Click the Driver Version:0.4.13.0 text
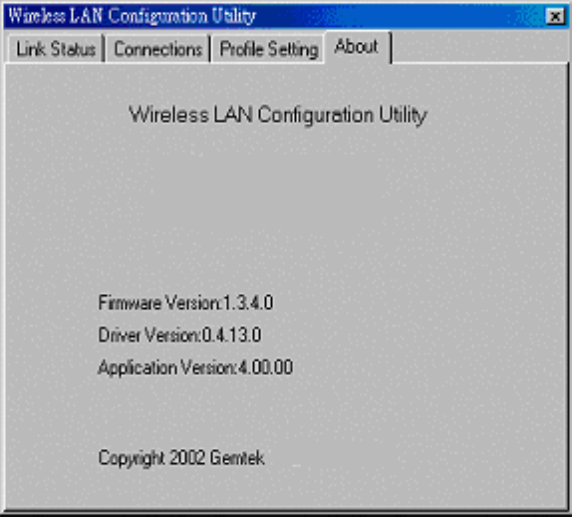 pyautogui.click(x=179, y=335)
